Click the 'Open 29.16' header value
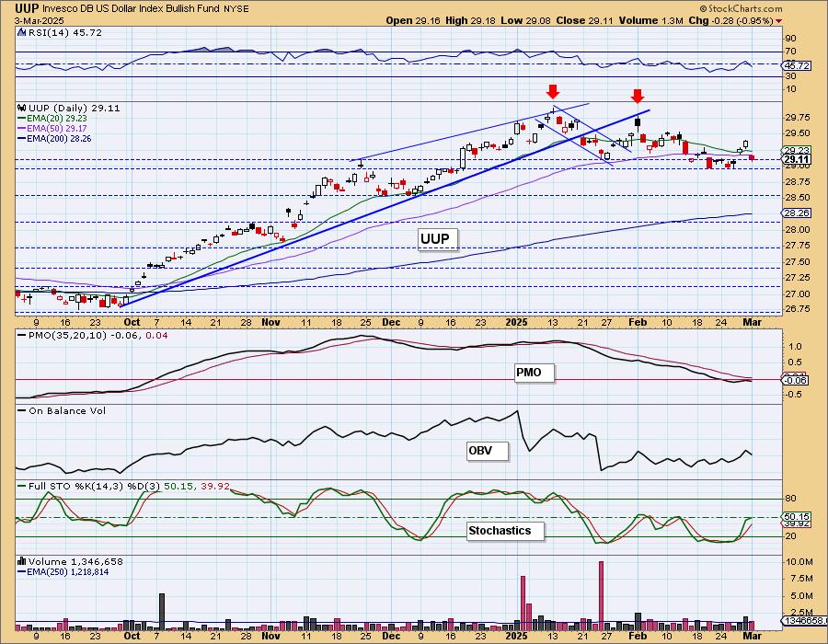 click(x=414, y=20)
